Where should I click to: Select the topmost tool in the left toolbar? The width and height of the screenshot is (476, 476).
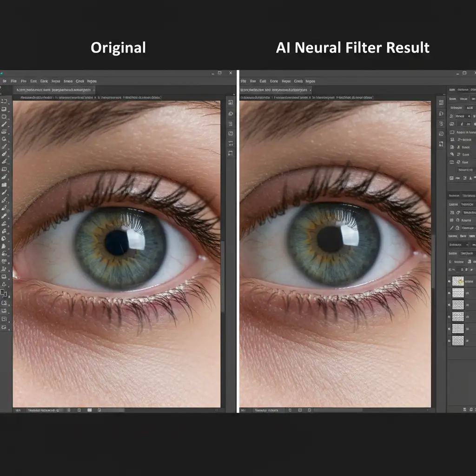pyautogui.click(x=4, y=100)
